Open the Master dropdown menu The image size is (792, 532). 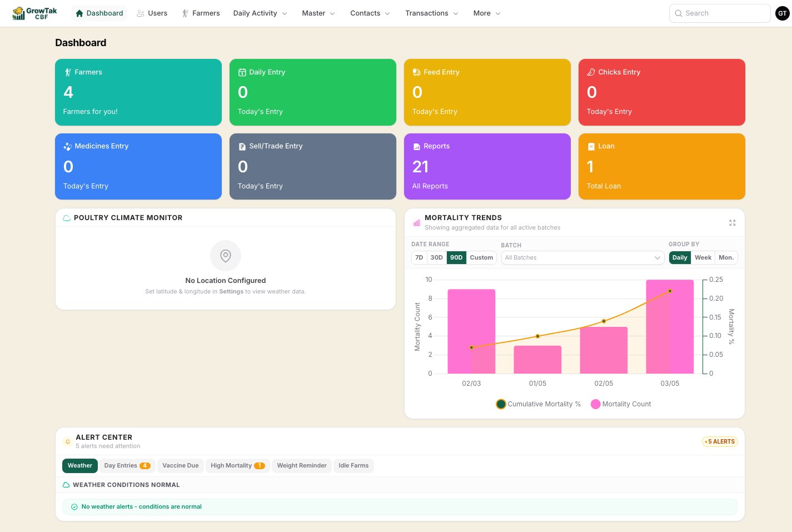click(318, 13)
